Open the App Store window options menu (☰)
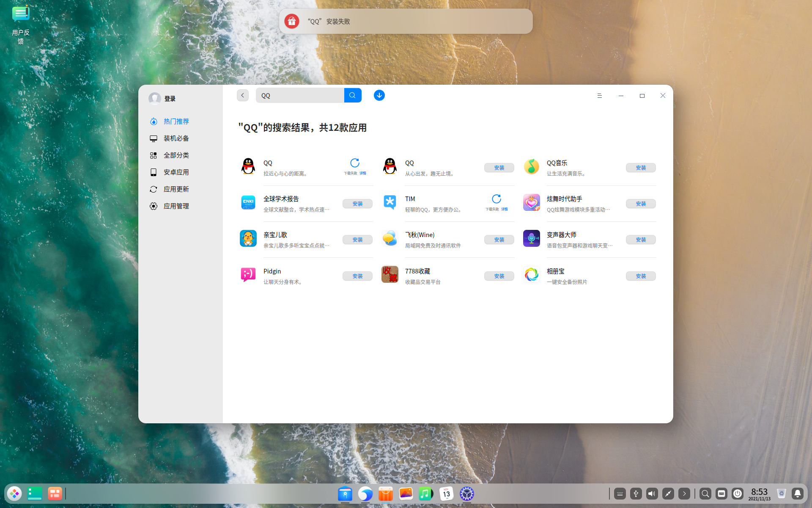This screenshot has height=508, width=812. [599, 96]
